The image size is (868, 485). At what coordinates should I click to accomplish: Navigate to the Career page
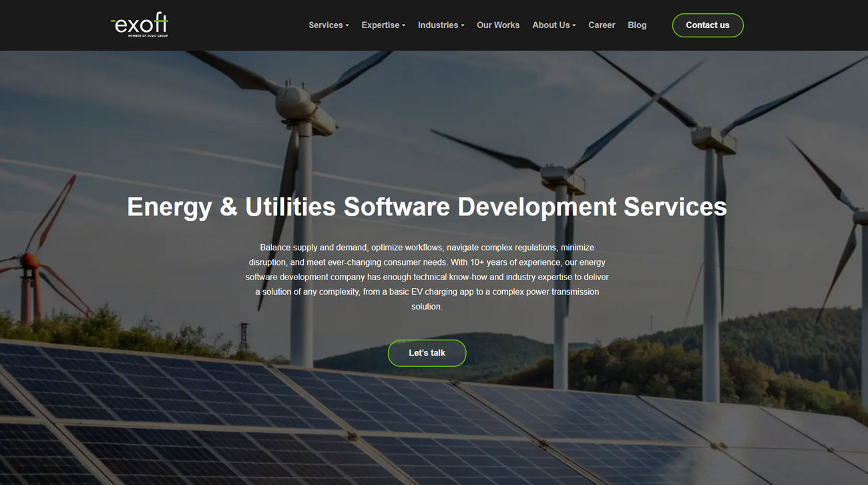[602, 25]
